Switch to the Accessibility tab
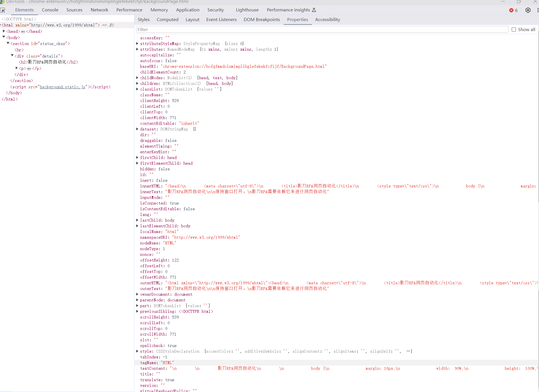The height and width of the screenshot is (392, 539). [x=327, y=20]
